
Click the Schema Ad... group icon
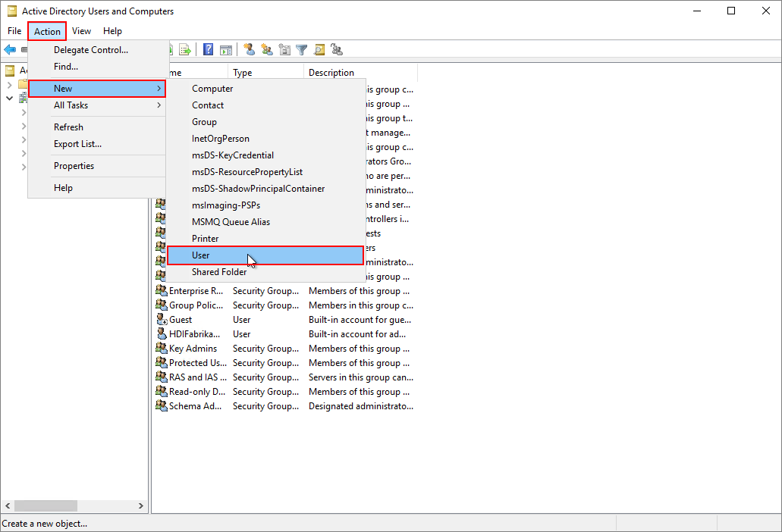(x=161, y=406)
